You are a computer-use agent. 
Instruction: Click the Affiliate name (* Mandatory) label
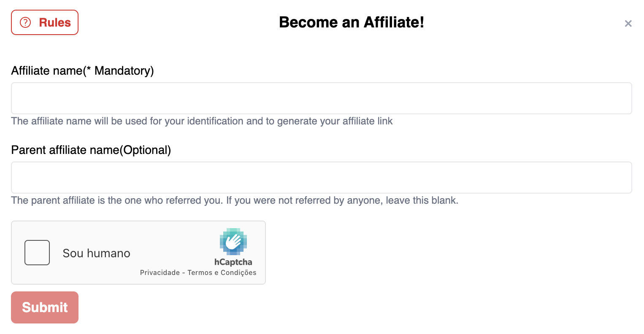tap(82, 70)
